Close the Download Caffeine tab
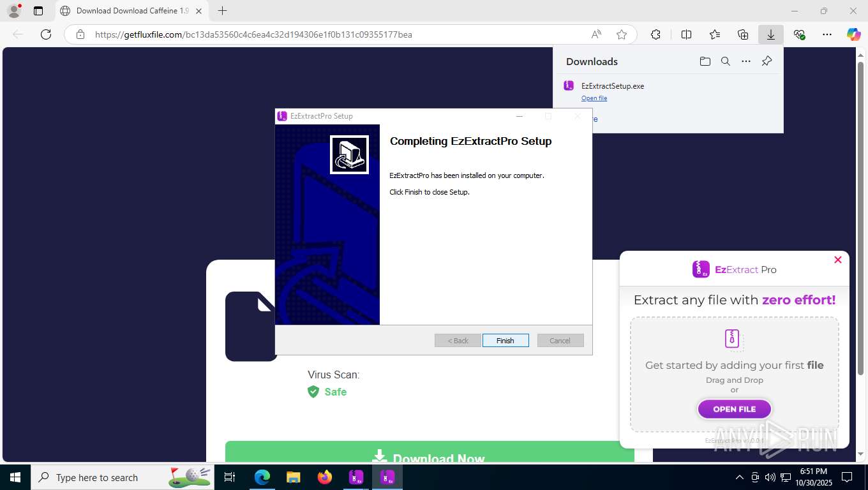 (x=198, y=11)
